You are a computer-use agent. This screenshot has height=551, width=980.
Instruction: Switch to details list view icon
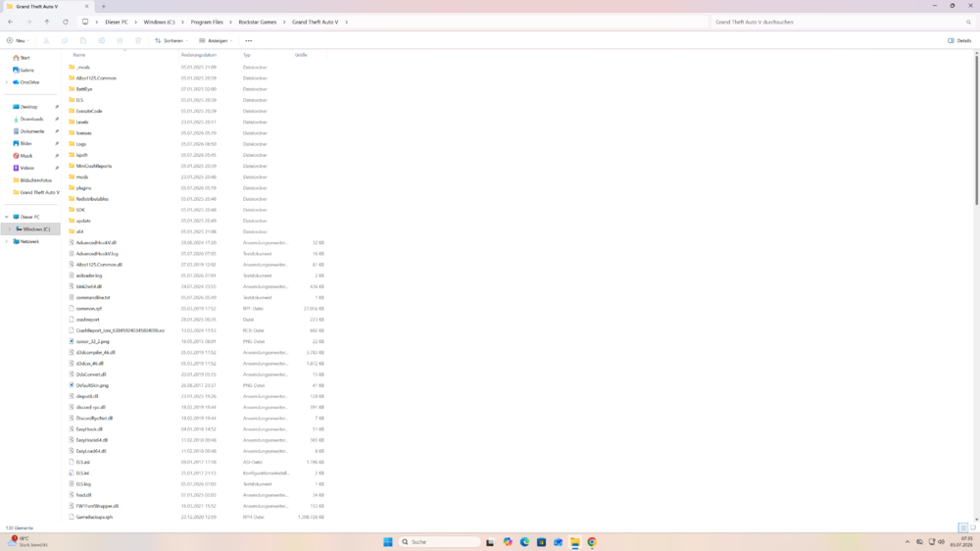coord(963,527)
